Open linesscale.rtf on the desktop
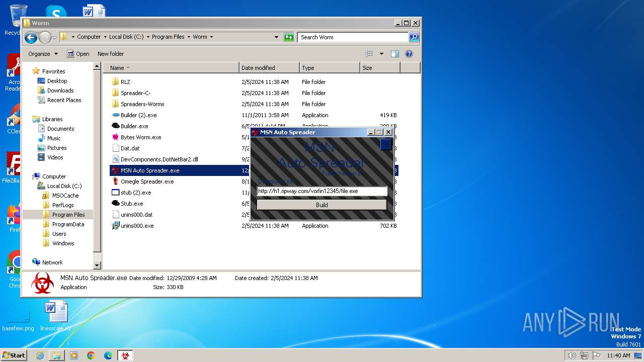 (55, 317)
